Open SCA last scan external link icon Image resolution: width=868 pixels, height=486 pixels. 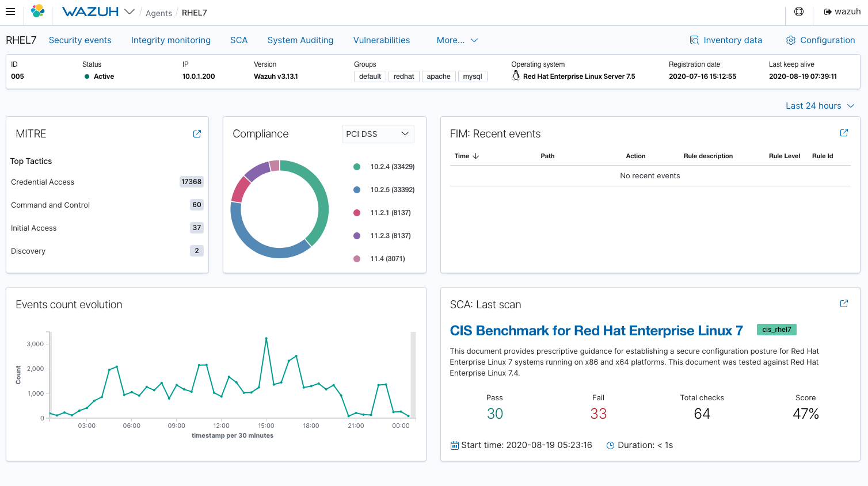[x=844, y=303]
